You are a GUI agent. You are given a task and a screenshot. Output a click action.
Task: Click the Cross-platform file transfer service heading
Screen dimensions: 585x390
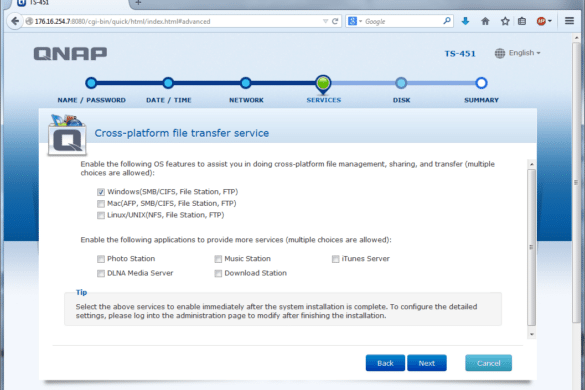click(182, 133)
